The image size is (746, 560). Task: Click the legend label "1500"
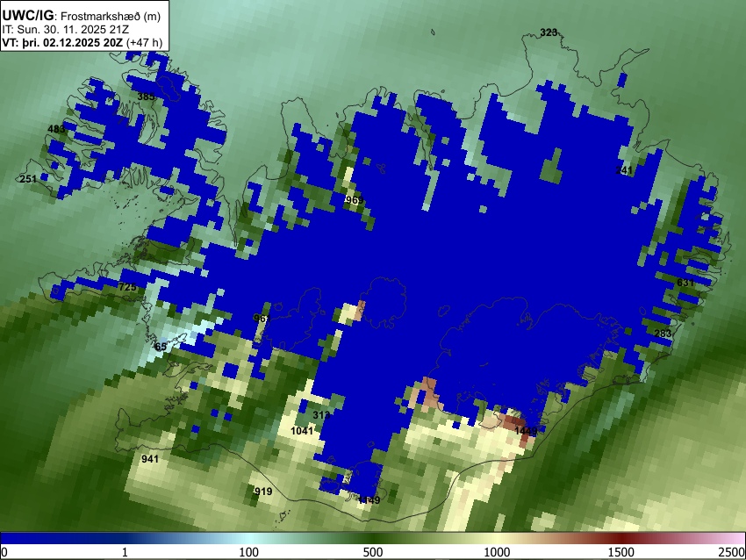coord(621,552)
